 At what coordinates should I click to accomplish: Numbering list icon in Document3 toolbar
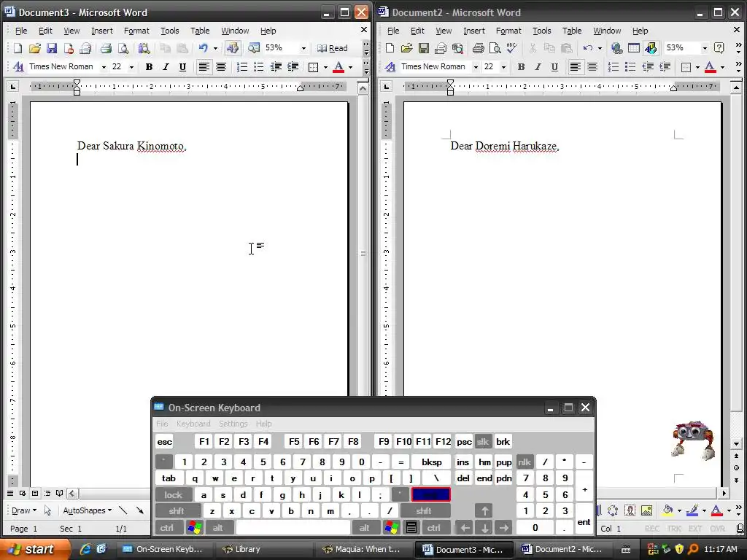(x=242, y=67)
